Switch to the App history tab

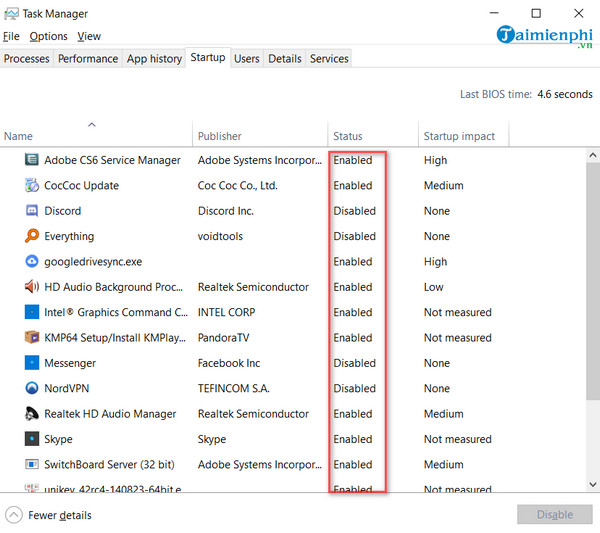pos(154,59)
